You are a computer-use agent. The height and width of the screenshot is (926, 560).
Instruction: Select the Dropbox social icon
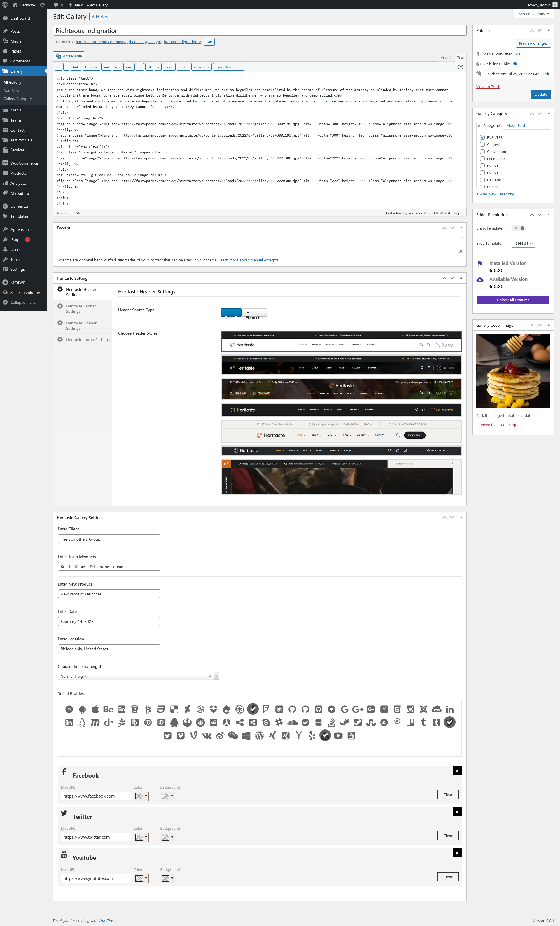click(x=213, y=710)
